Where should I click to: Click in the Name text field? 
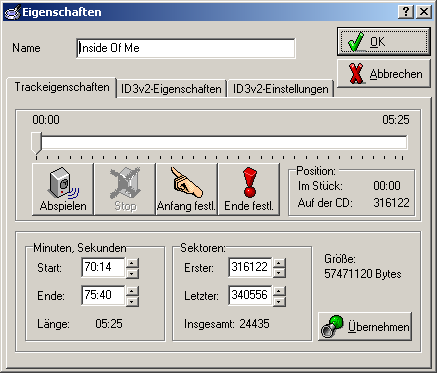click(186, 48)
